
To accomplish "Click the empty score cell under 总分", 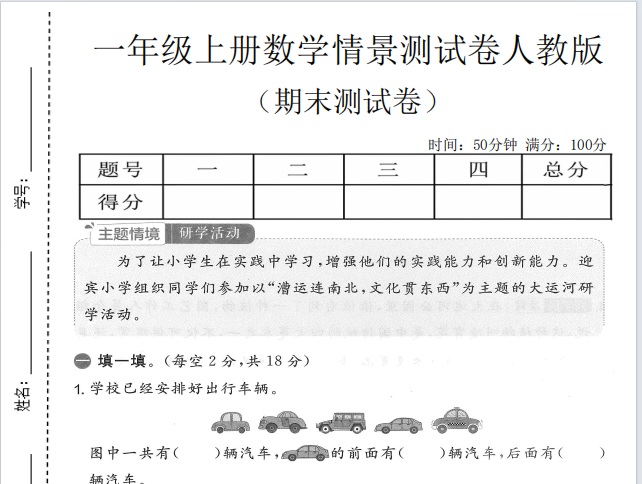I will pyautogui.click(x=565, y=201).
